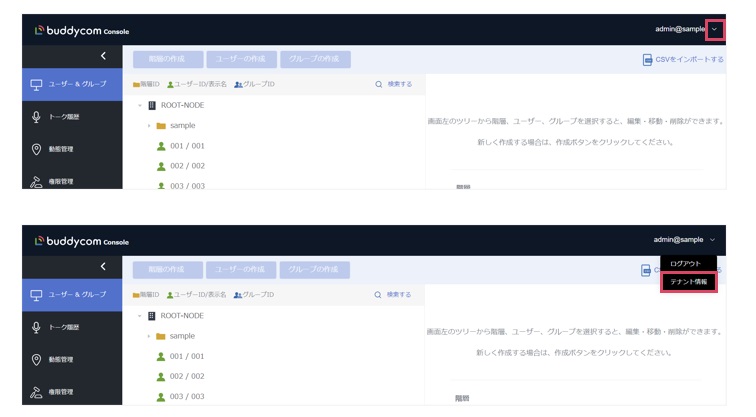The width and height of the screenshot is (756, 417).
Task: Select sample folder in lower screenshot tree
Action: [176, 336]
